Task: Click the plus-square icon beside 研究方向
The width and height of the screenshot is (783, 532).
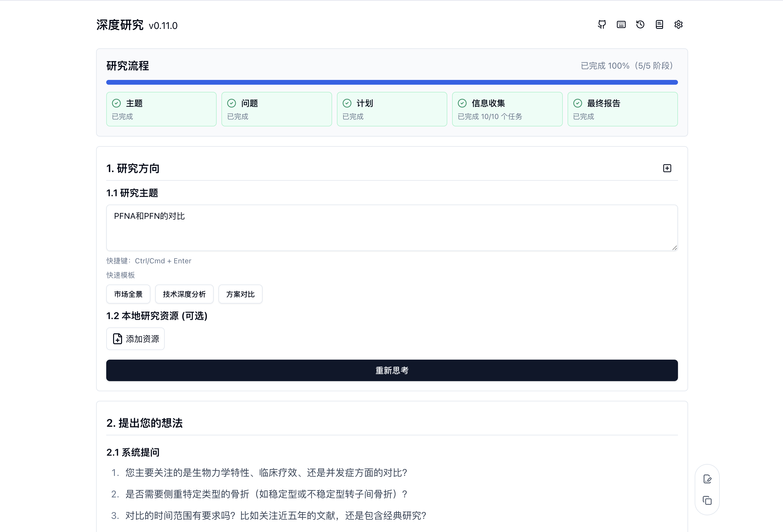Action: click(667, 168)
